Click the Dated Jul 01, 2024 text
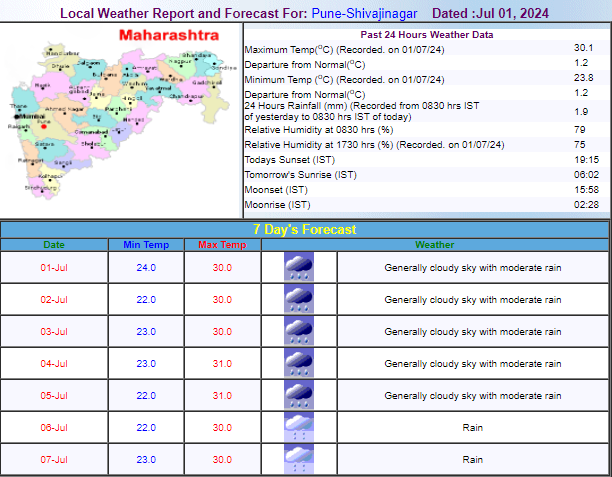Screen dimensions: 612x477 pos(490,13)
